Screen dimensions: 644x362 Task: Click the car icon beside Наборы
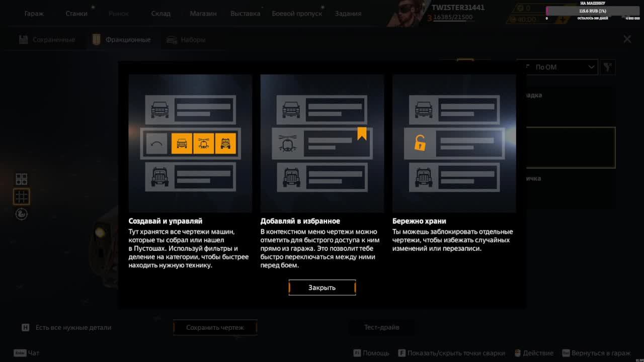pyautogui.click(x=172, y=40)
